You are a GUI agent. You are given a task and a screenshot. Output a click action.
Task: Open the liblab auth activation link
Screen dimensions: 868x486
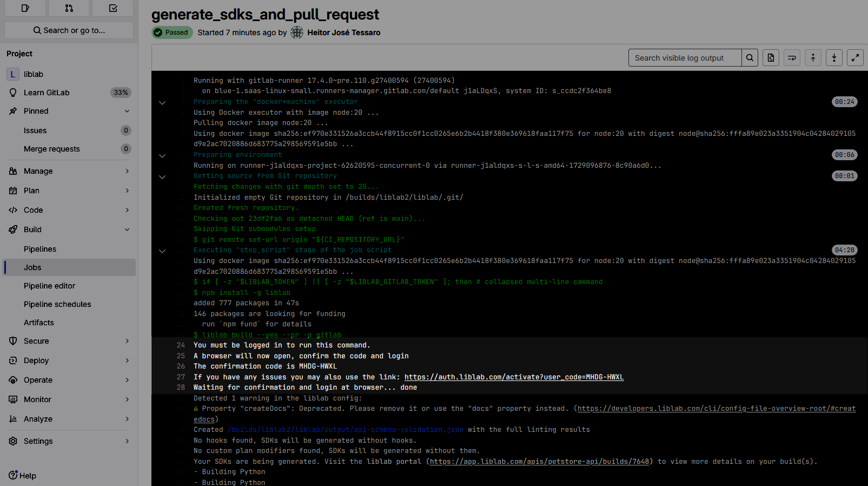pyautogui.click(x=514, y=377)
